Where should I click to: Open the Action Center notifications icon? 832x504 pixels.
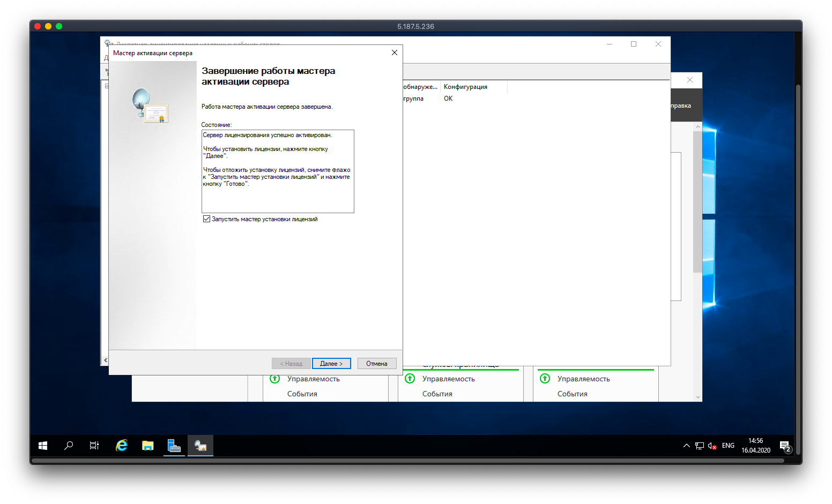[785, 446]
